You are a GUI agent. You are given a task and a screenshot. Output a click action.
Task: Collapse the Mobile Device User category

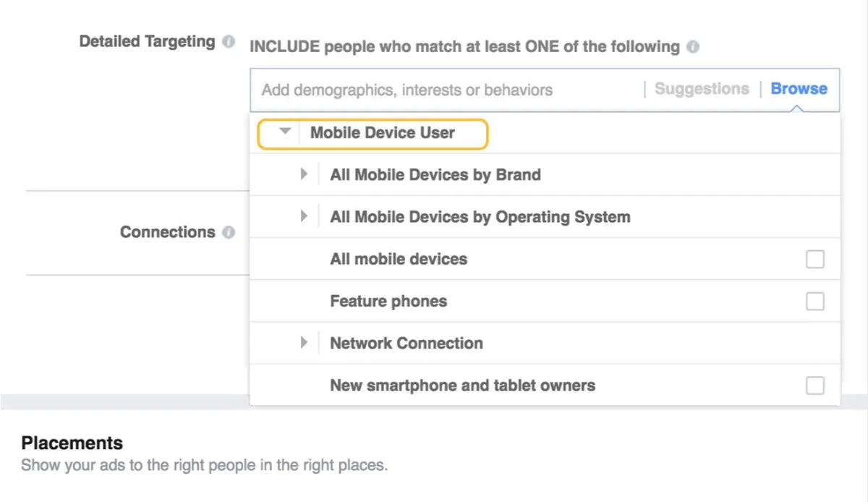[x=285, y=132]
